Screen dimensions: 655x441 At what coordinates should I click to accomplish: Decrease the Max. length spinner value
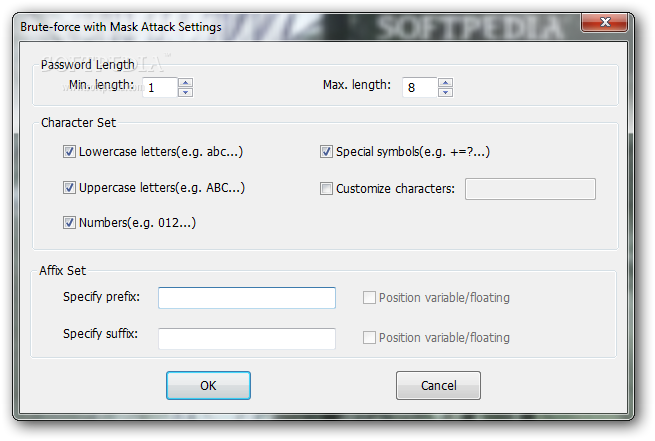coord(445,92)
